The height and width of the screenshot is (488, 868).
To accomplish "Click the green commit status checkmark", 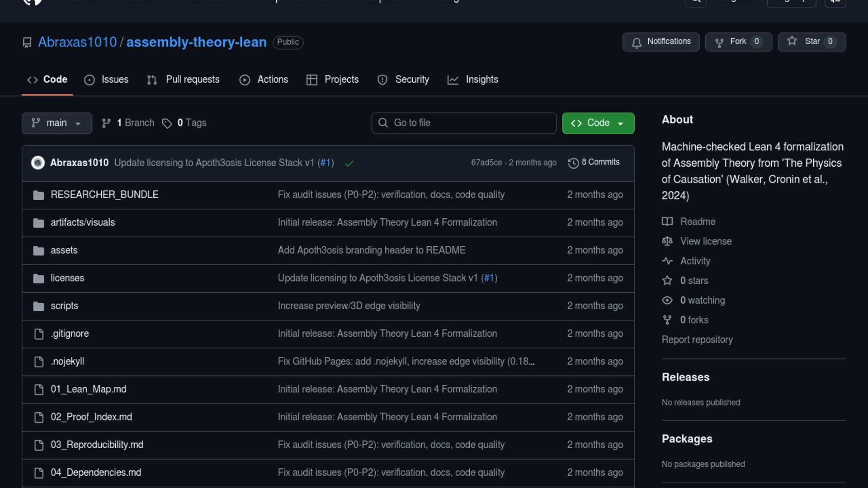I will pyautogui.click(x=349, y=163).
